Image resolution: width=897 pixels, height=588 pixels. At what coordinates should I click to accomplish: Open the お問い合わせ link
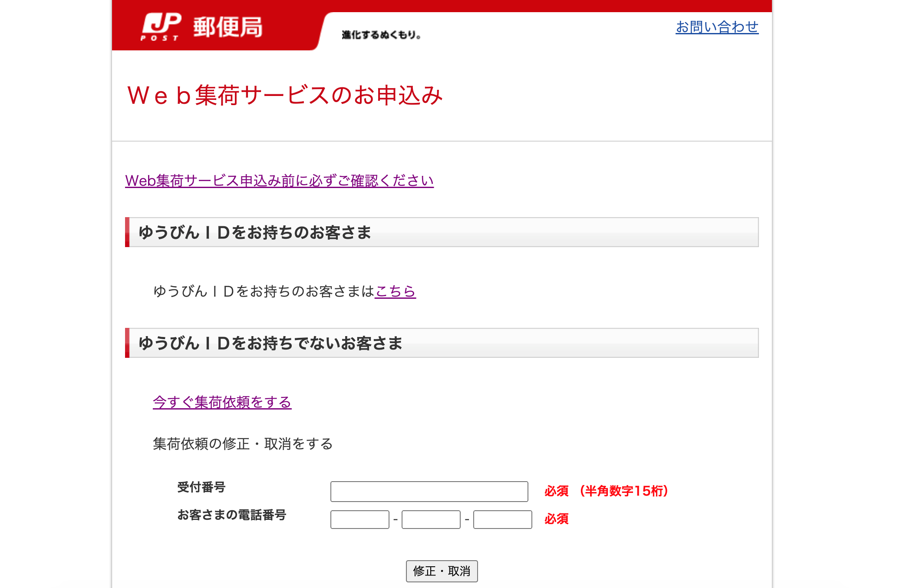point(717,27)
